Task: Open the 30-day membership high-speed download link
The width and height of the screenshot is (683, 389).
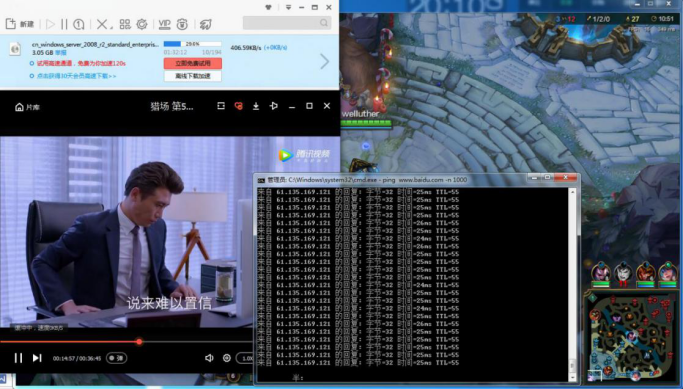Action: (77, 76)
